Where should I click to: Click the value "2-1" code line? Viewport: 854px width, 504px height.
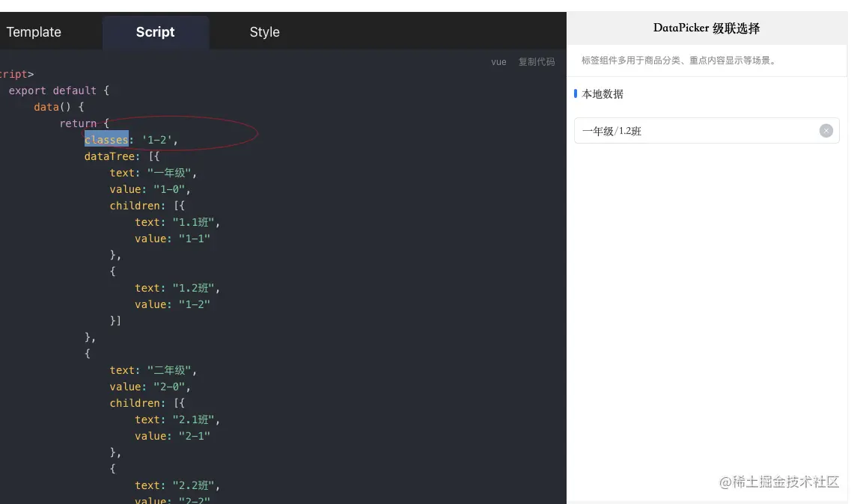(172, 436)
